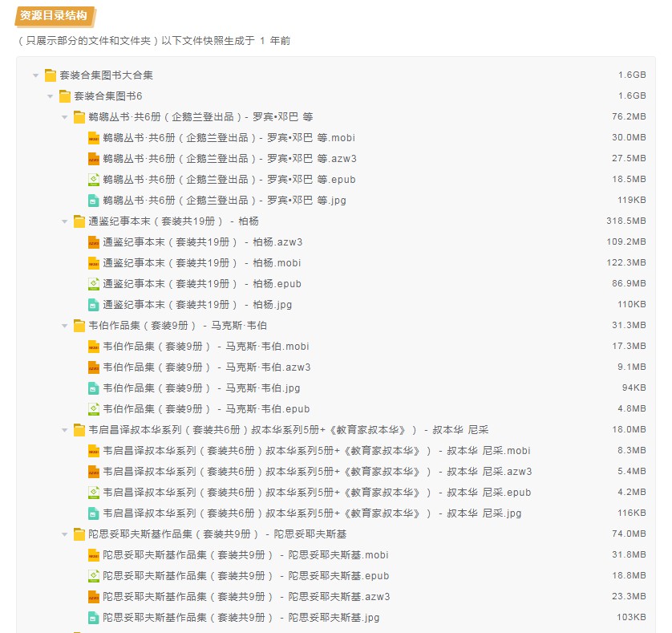Select the 通鉴纪事本末 柏杨.epub file name
The height and width of the screenshot is (633, 672).
coord(202,284)
